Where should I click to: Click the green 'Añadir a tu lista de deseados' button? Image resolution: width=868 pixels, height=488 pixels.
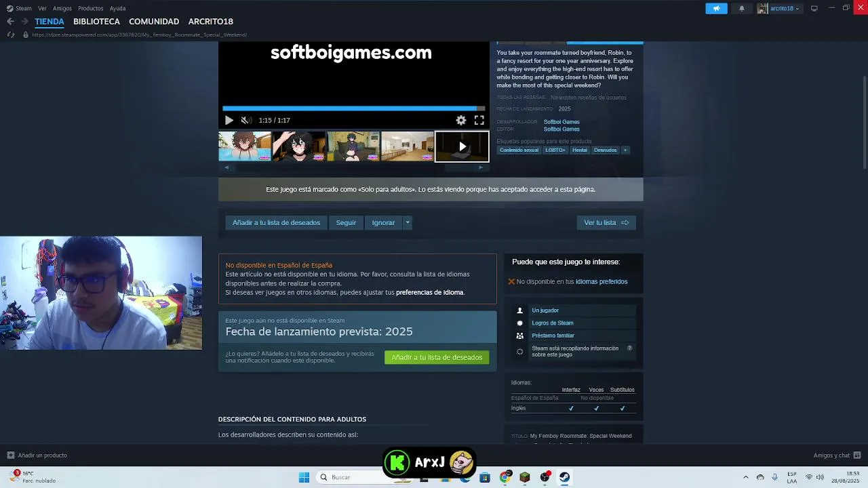(x=437, y=357)
